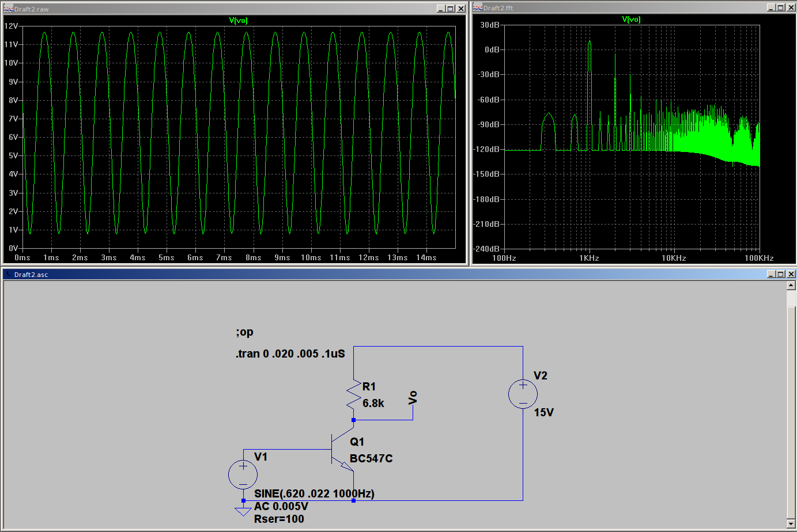Image resolution: width=797 pixels, height=532 pixels.
Task: Minimize the Draft2.raw waveform window
Action: pyautogui.click(x=441, y=9)
